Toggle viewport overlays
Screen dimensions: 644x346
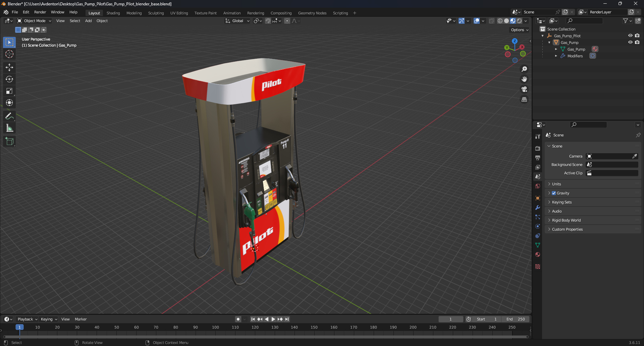point(477,21)
